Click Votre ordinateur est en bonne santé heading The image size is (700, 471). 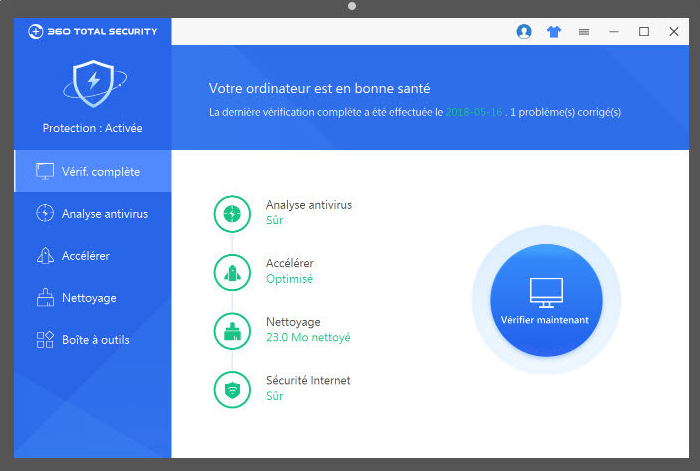pyautogui.click(x=320, y=88)
